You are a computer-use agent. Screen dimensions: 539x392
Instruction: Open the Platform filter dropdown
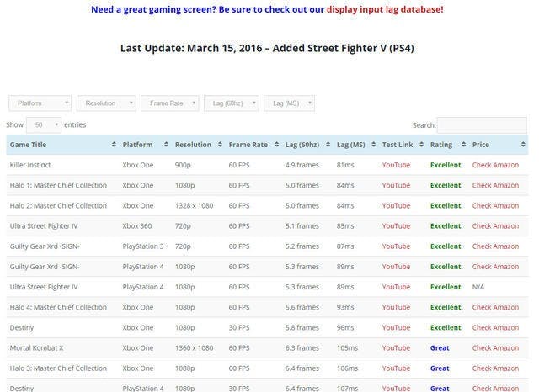[x=40, y=103]
